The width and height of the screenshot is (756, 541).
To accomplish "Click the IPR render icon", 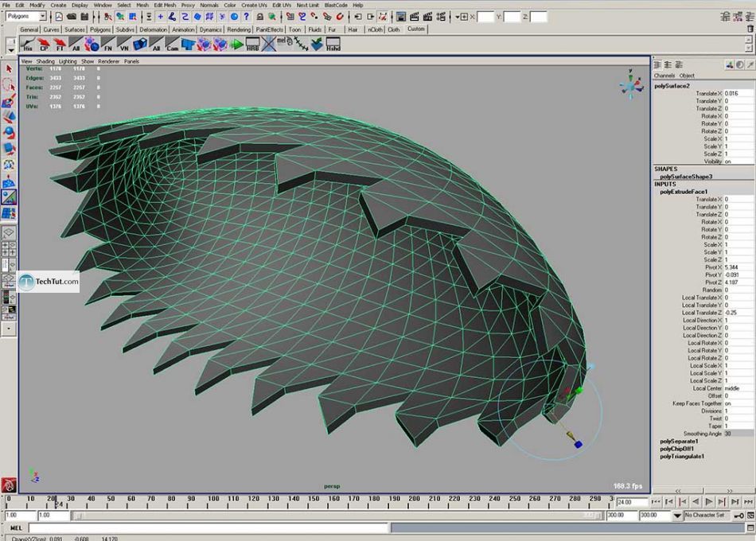I will pos(427,17).
